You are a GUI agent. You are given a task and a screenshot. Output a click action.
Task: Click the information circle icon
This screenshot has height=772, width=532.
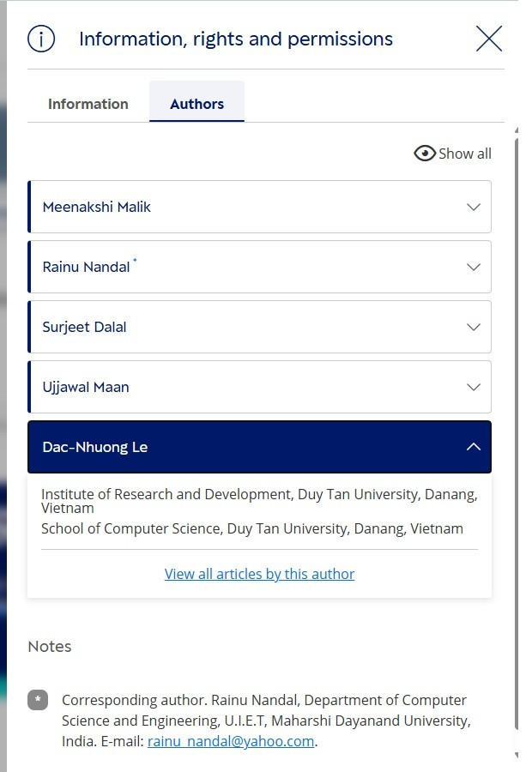41,39
